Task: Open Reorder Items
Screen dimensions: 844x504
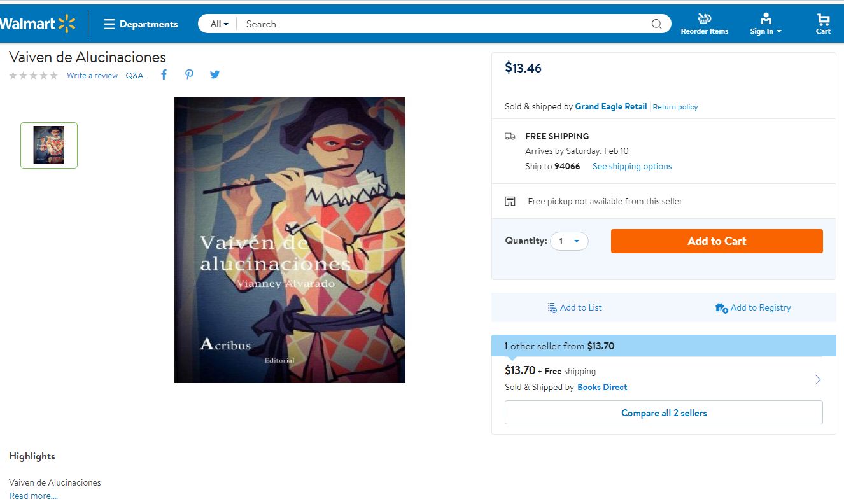Action: point(704,24)
